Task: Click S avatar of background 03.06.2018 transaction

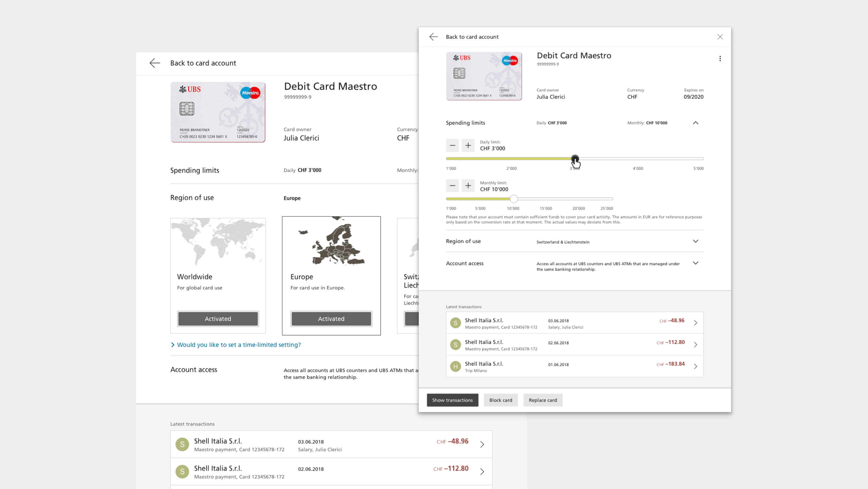Action: tap(182, 444)
